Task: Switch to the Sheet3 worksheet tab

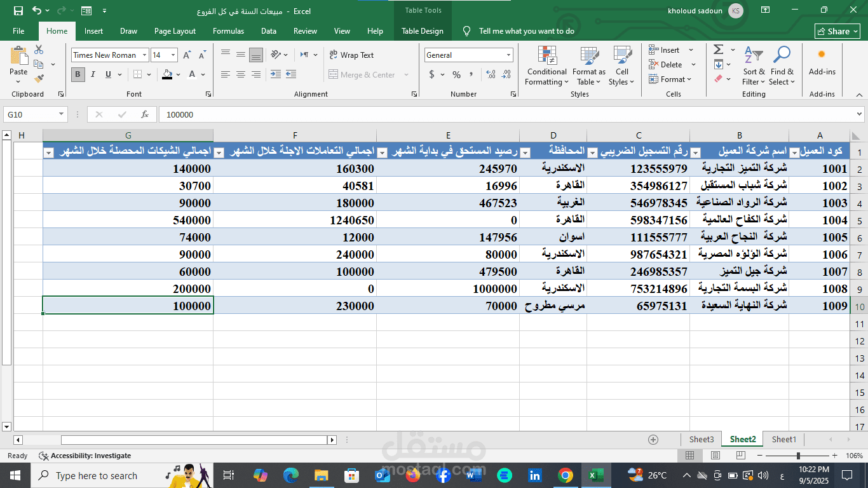Action: pos(702,439)
